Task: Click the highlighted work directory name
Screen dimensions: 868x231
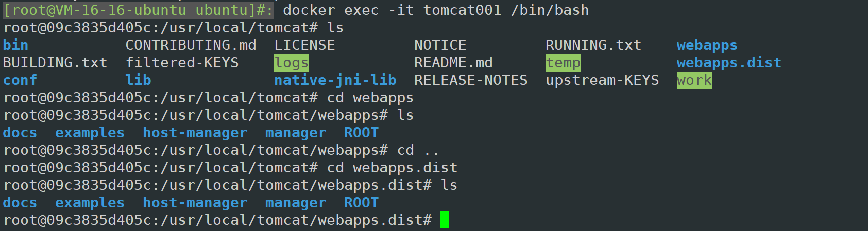Action: pyautogui.click(x=694, y=80)
